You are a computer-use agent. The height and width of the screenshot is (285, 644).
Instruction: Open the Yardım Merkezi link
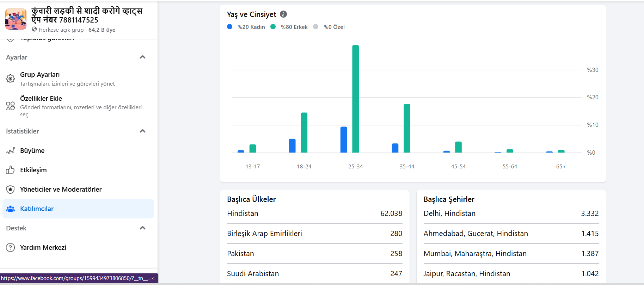tap(43, 248)
